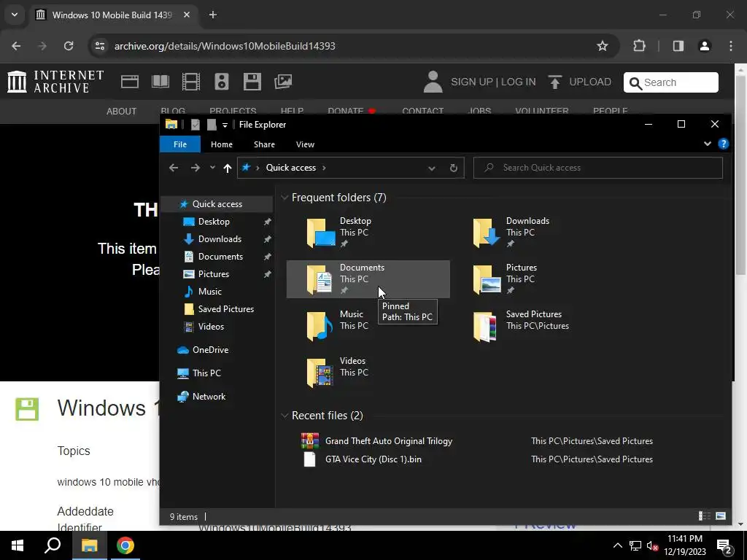Open Customize Quick Access Toolbar dropdown arrow
The width and height of the screenshot is (747, 560).
tap(225, 125)
